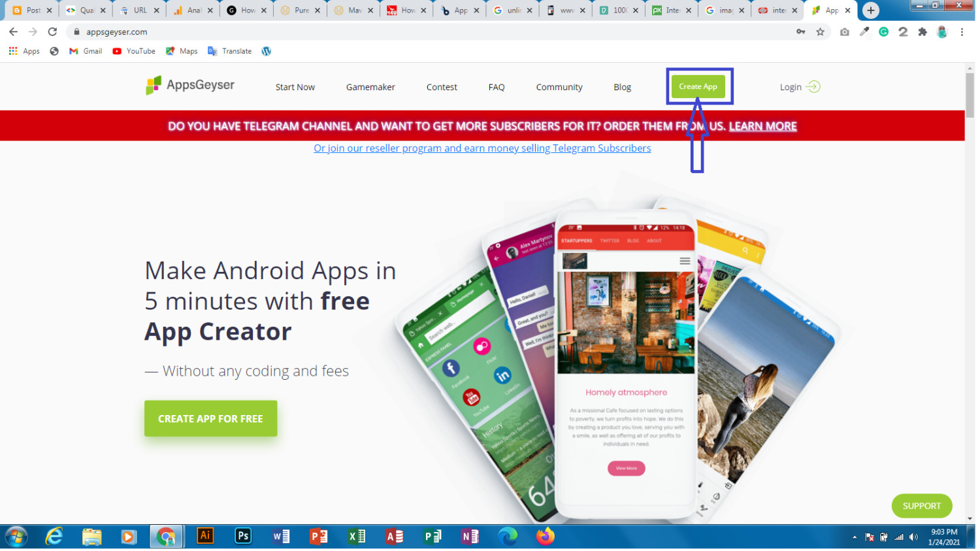
Task: Open the Windows Start menu
Action: (16, 537)
